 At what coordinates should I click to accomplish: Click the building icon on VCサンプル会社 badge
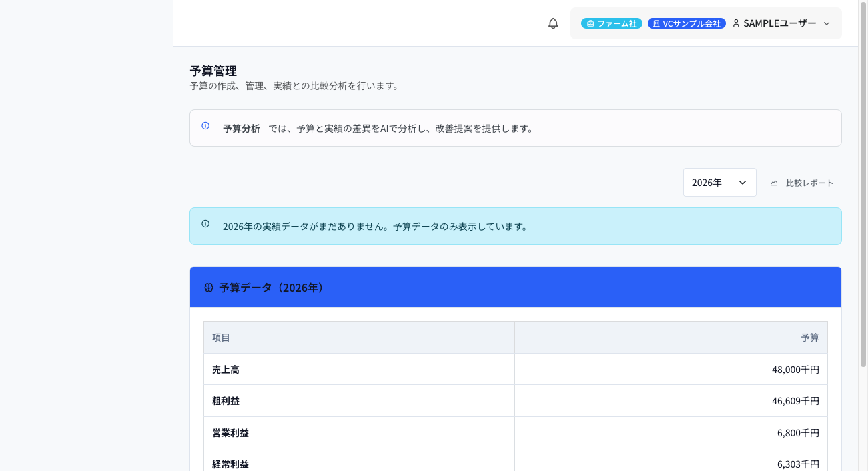click(x=659, y=23)
